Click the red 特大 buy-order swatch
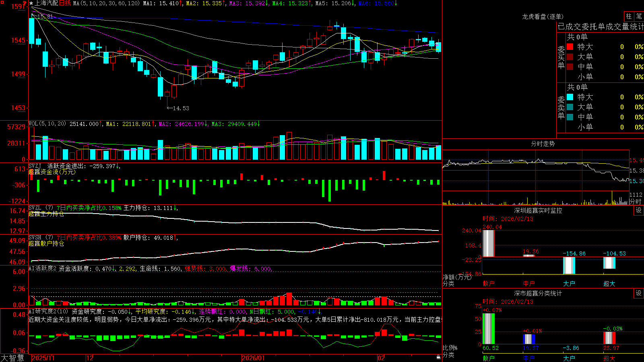Image resolution: width=644 pixels, height=362 pixels. 570,47
